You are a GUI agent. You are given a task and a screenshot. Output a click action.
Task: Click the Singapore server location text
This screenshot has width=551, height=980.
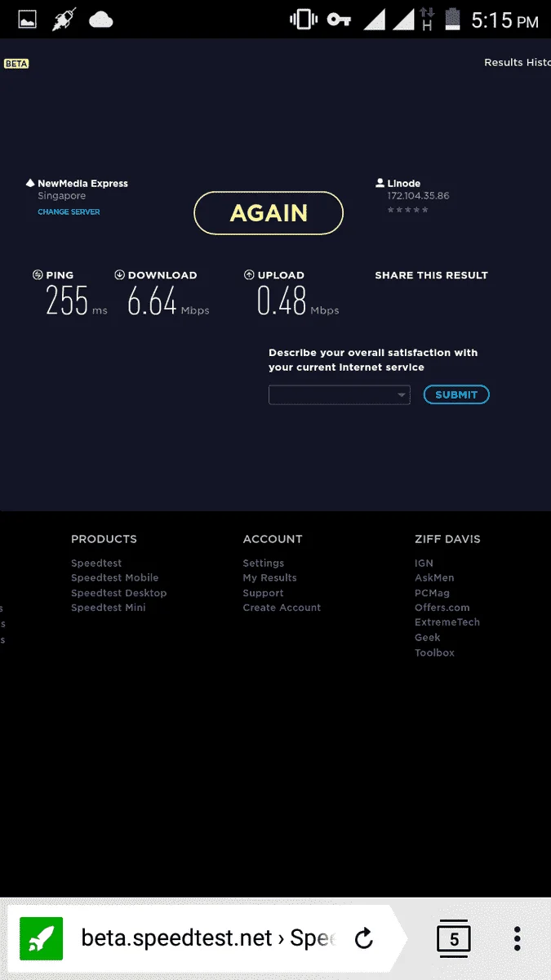point(62,197)
